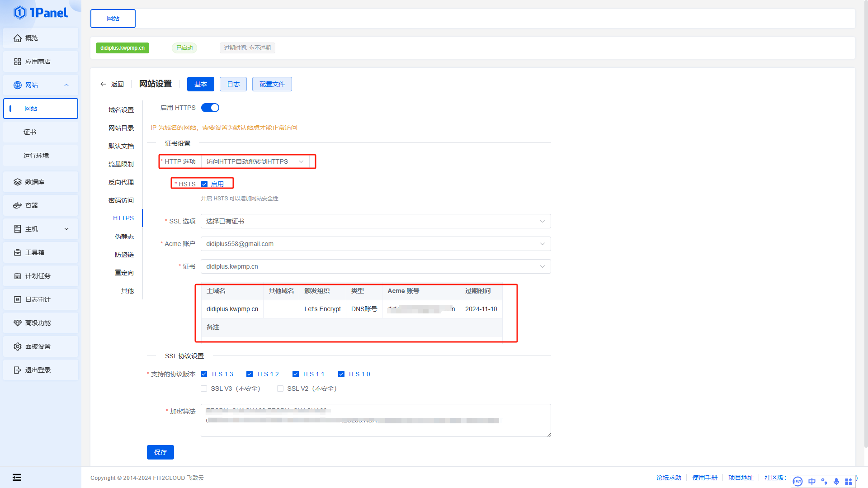
Task: Open the Acme 账户 dropdown
Action: pyautogui.click(x=376, y=244)
